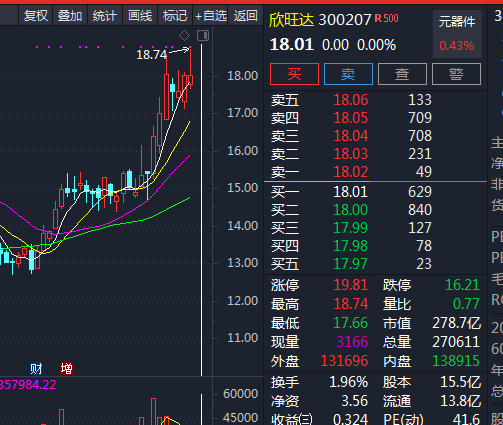503x425 pixels.
Task: Click the 返回 back button
Action: (x=245, y=16)
